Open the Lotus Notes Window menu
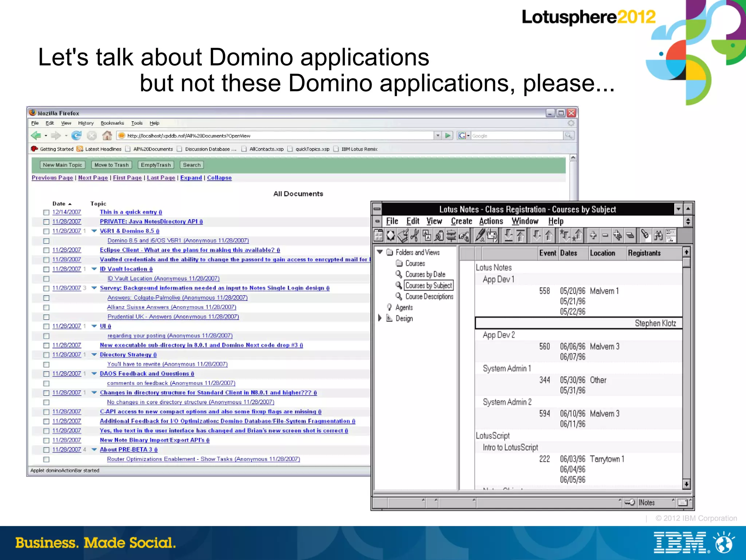This screenshot has height=560, width=746. (525, 221)
